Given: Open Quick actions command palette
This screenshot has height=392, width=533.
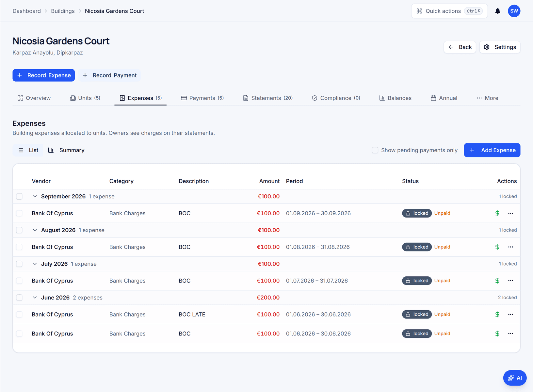Looking at the screenshot, I should point(449,11).
